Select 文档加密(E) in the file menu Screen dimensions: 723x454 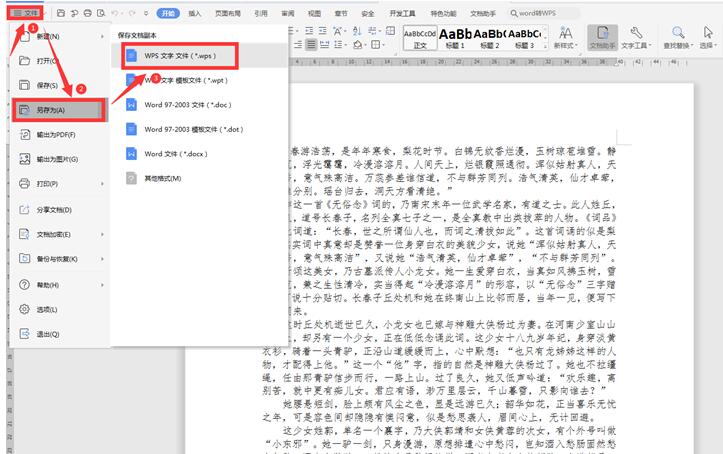pyautogui.click(x=60, y=234)
